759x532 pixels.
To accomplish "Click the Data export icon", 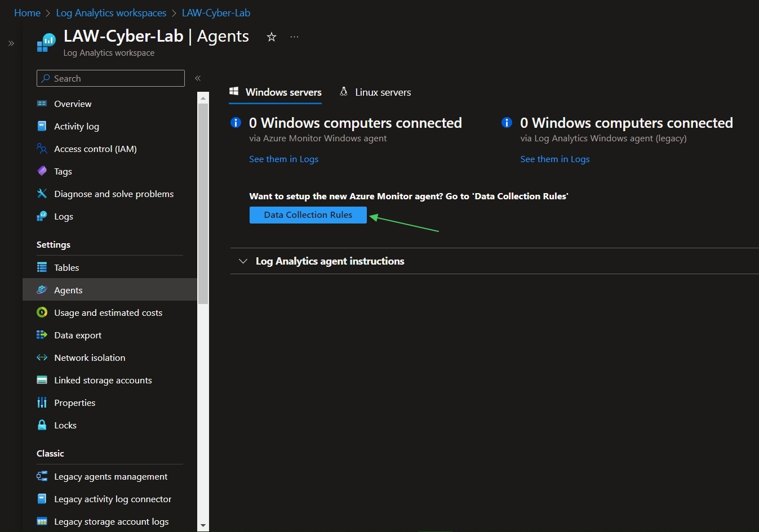I will (x=42, y=335).
